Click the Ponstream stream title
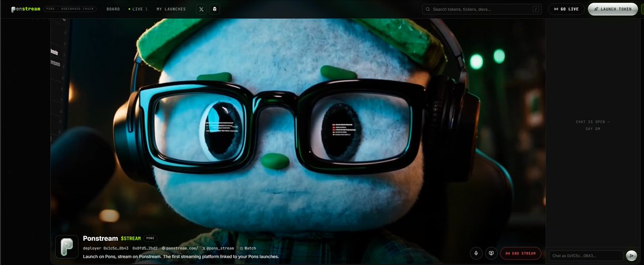 (x=100, y=238)
